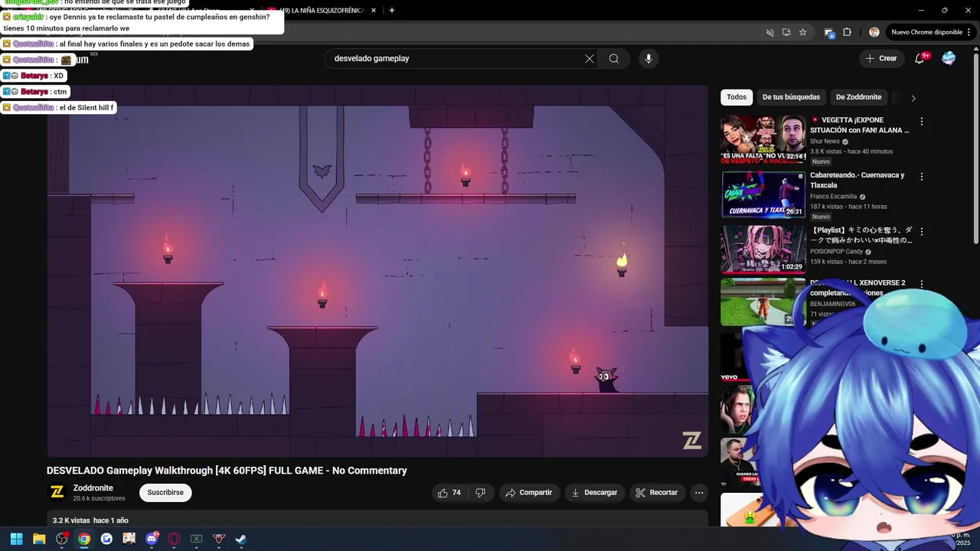
Task: Clear the YouTube search box text
Action: pos(590,59)
